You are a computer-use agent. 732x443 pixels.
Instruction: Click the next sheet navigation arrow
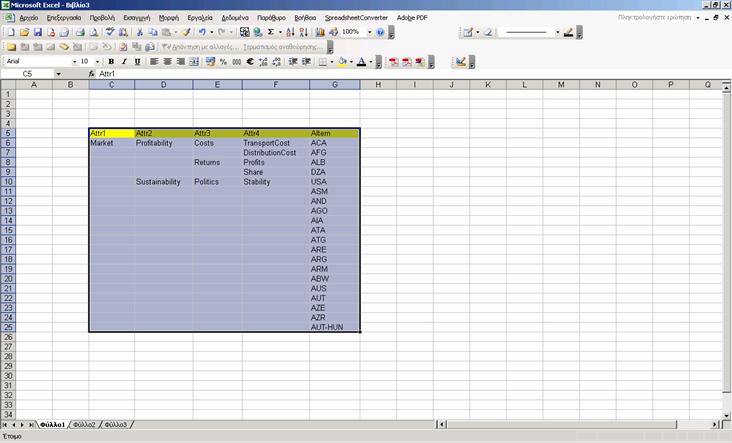(22, 425)
